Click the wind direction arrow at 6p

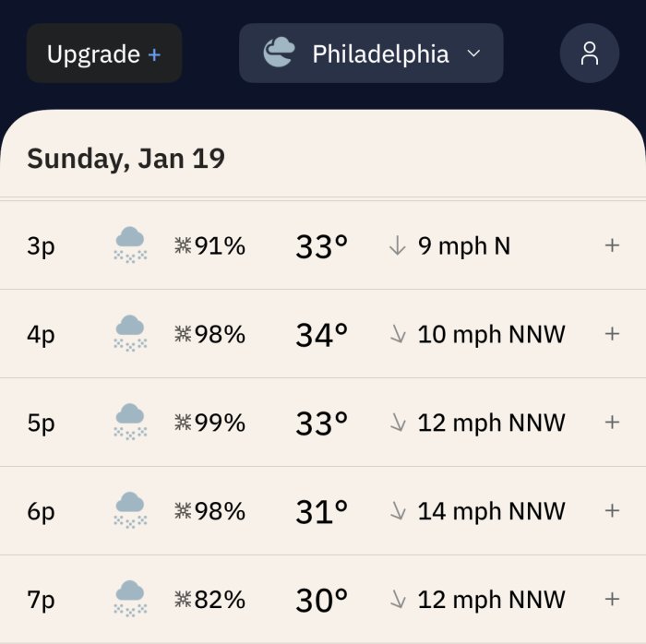pyautogui.click(x=398, y=510)
